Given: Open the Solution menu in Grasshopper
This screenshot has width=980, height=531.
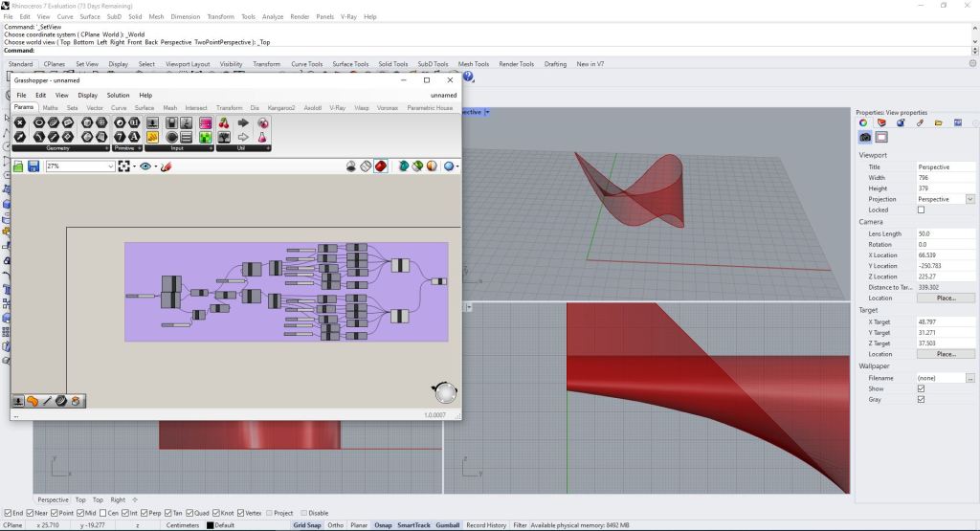Looking at the screenshot, I should pyautogui.click(x=118, y=96).
